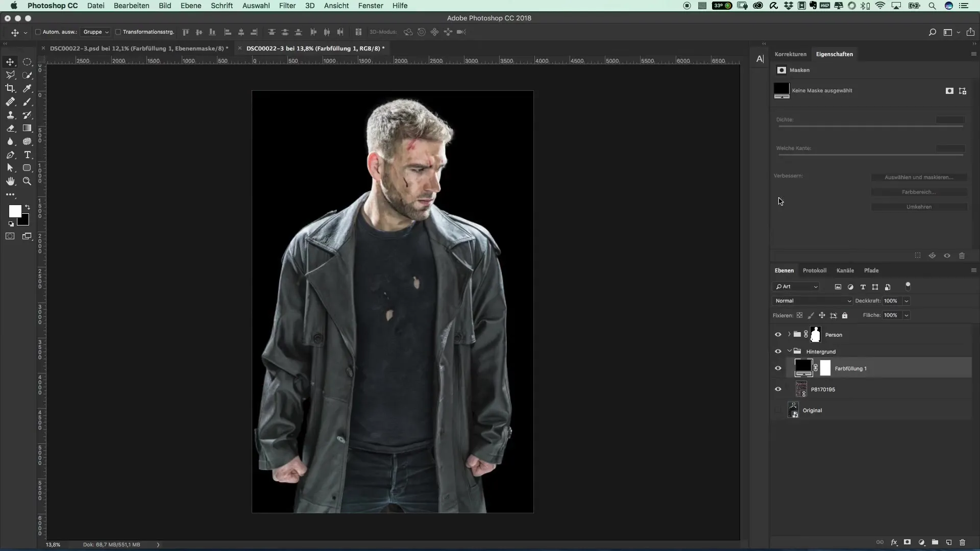Hide the P8170195 layer
The height and width of the screenshot is (551, 980).
click(778, 389)
